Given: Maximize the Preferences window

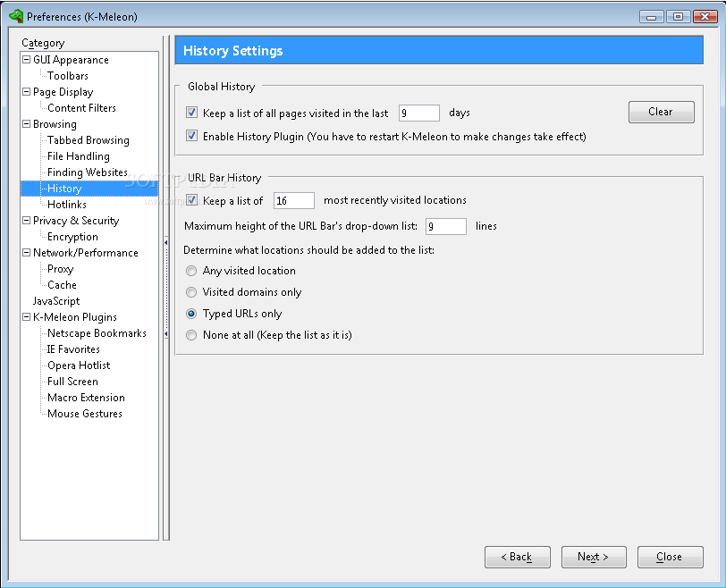Looking at the screenshot, I should click(x=678, y=17).
